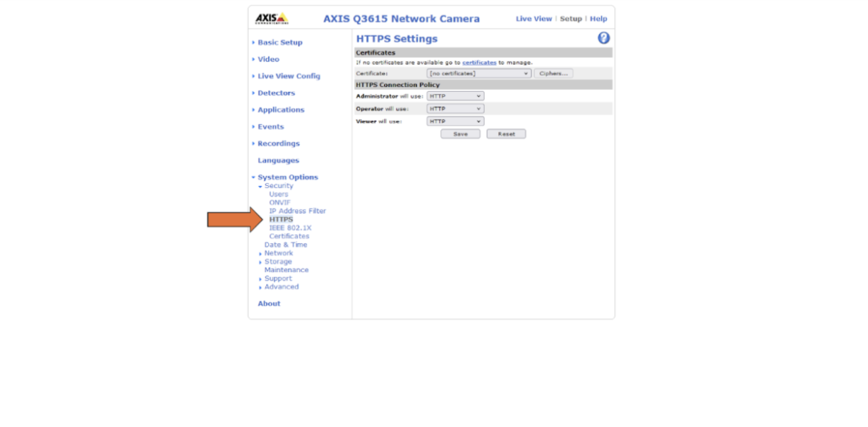The image size is (868, 427).
Task: Open the Languages menu item
Action: [278, 161]
